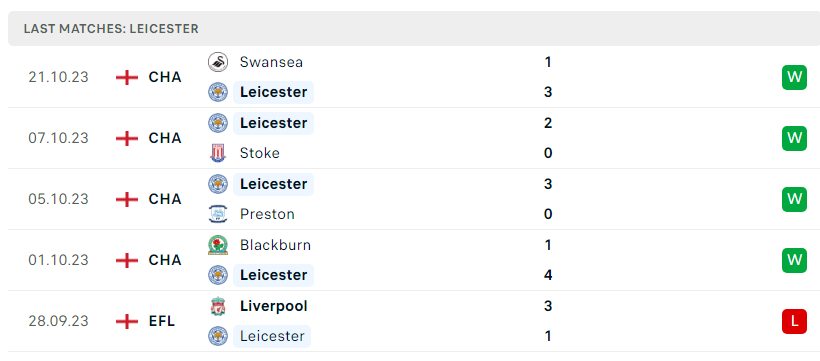Click the Blackburn club crest icon
820x361 pixels.
(218, 245)
